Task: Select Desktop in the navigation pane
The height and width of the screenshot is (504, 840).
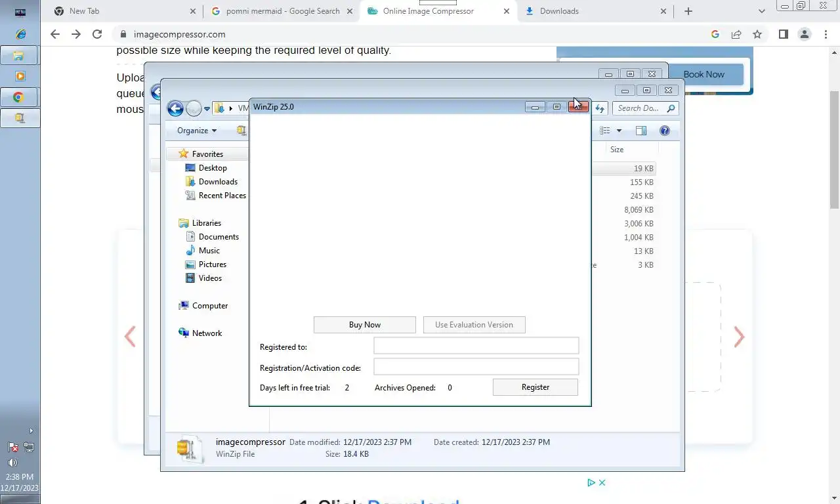Action: click(213, 168)
